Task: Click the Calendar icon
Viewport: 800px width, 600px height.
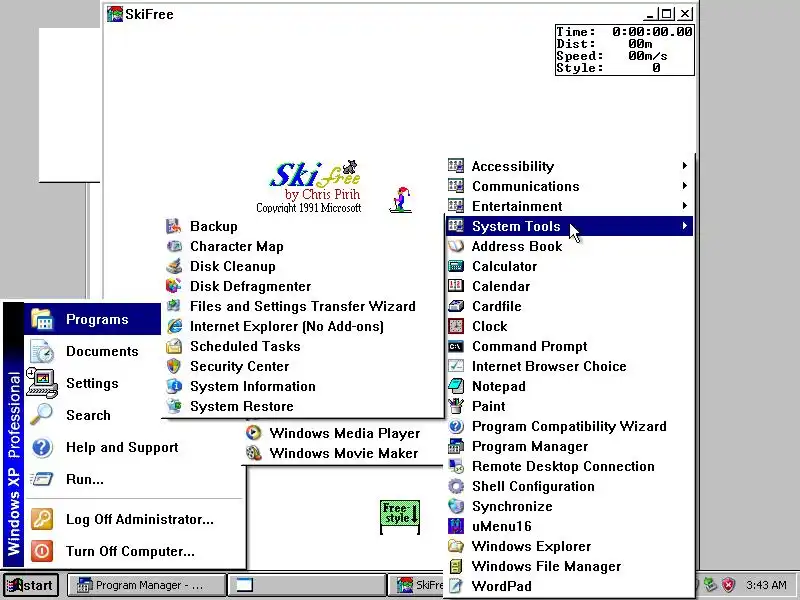Action: click(456, 286)
